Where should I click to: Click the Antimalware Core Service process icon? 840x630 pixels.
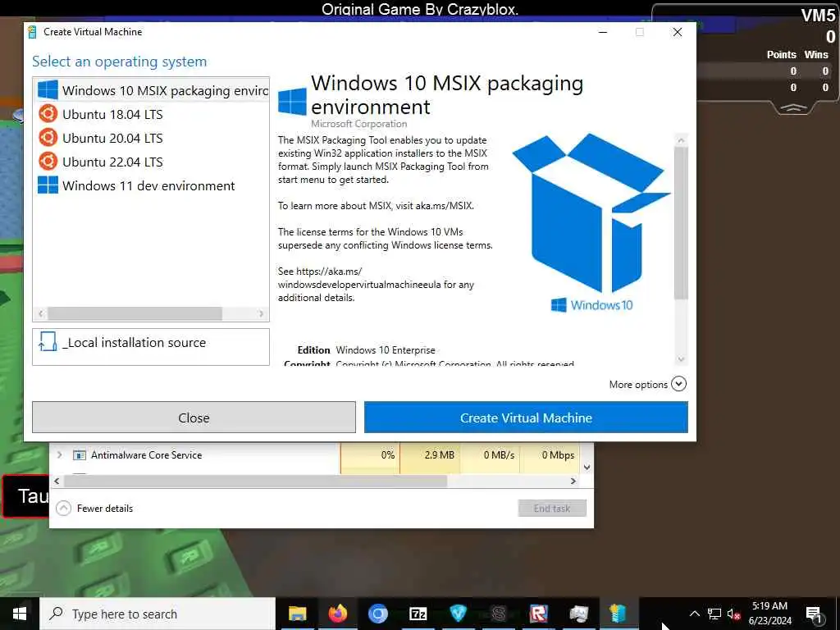coord(80,455)
